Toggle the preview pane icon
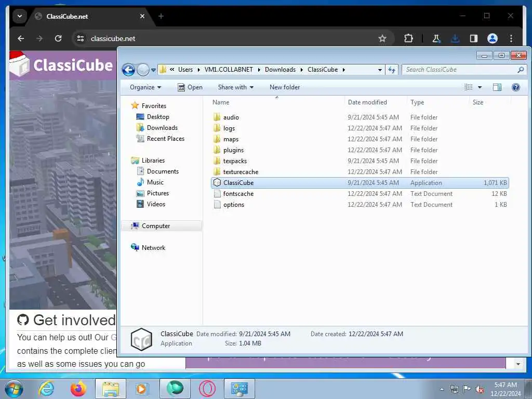The image size is (532, 399). 497,87
